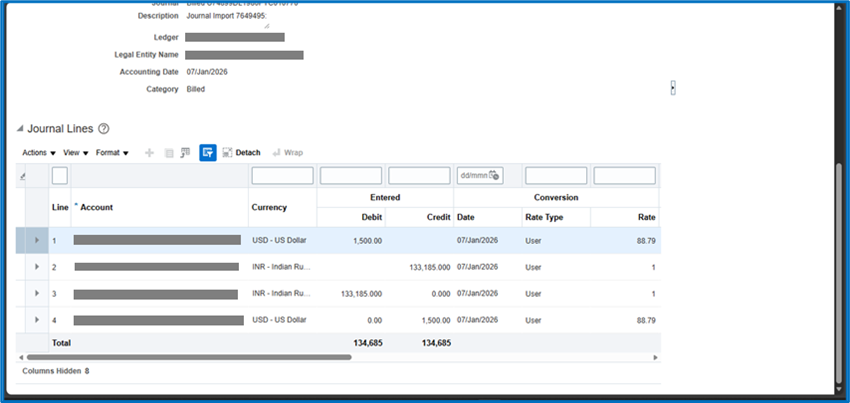Viewport: 850px width, 403px height.
Task: Click the Currency filter field
Action: (282, 176)
